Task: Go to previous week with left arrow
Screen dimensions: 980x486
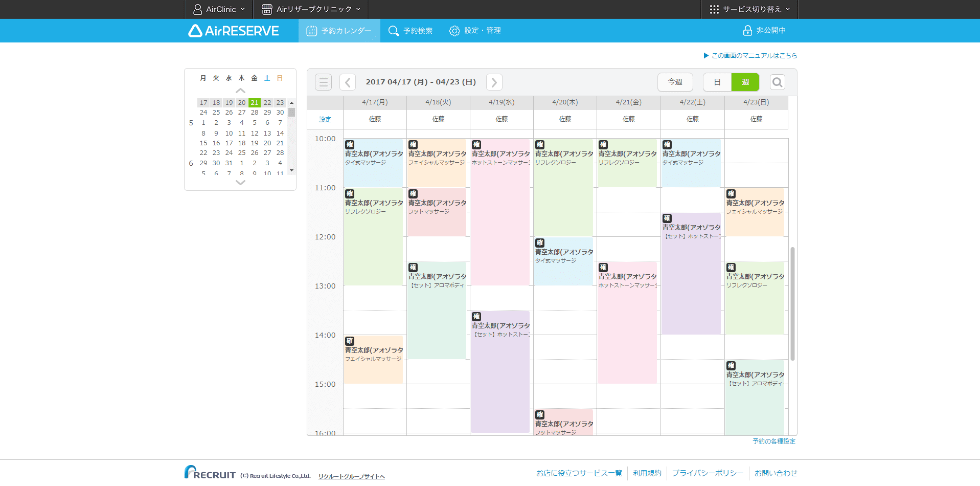Action: coord(348,82)
